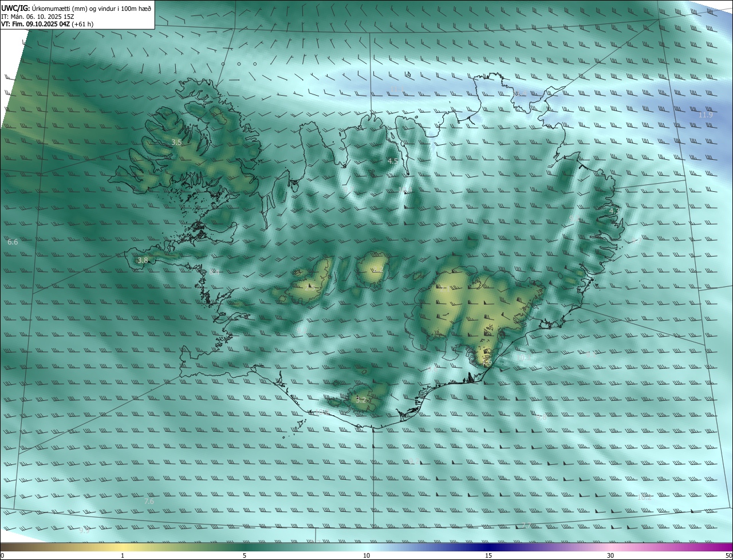The image size is (733, 560).
Task: Click the title text "Úrkomumætti (mm) og vindur í 100m hæð"
Action: [92, 8]
